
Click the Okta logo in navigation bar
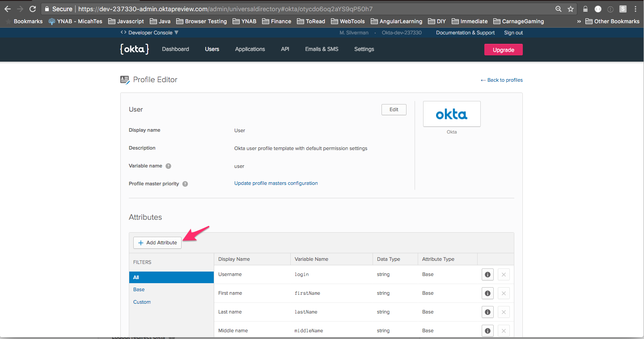tap(134, 49)
